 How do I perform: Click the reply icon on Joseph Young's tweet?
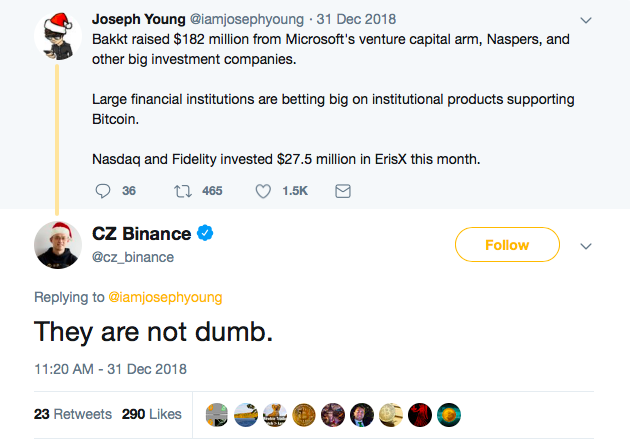click(x=104, y=190)
